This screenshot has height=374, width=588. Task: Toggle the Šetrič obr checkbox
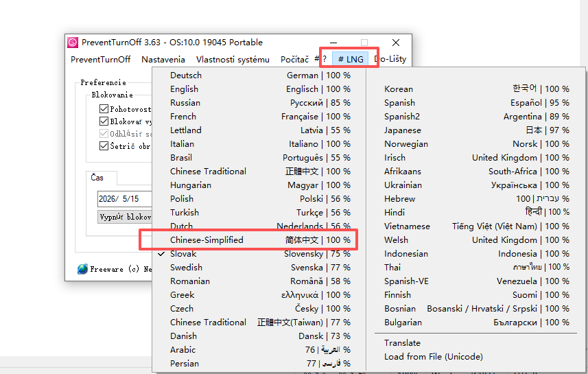(104, 145)
